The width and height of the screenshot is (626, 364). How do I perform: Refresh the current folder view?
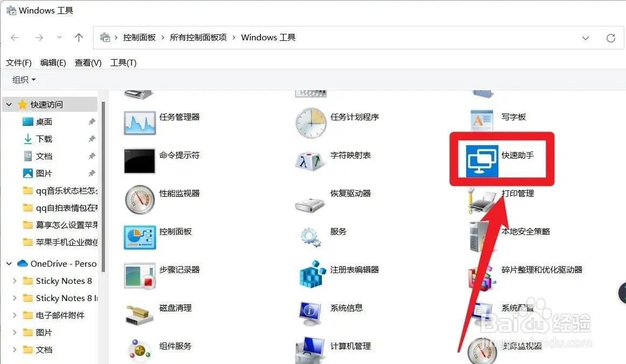click(x=611, y=37)
